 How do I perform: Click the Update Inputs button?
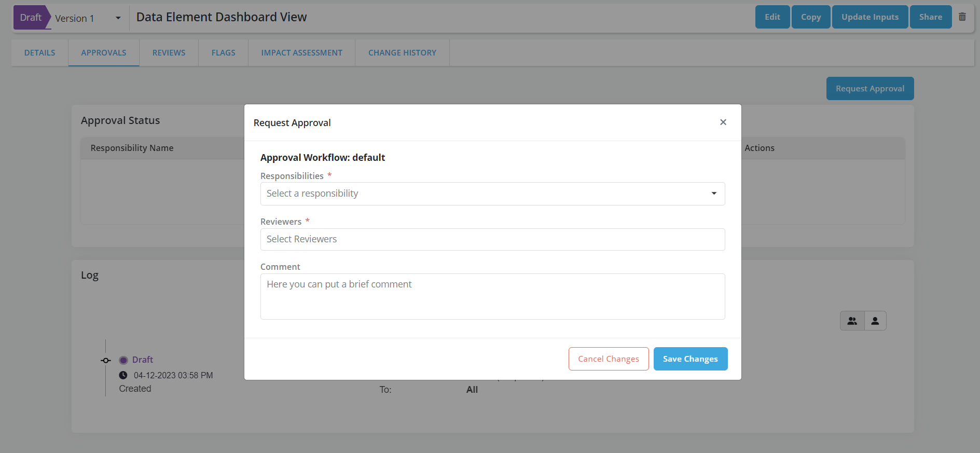869,17
